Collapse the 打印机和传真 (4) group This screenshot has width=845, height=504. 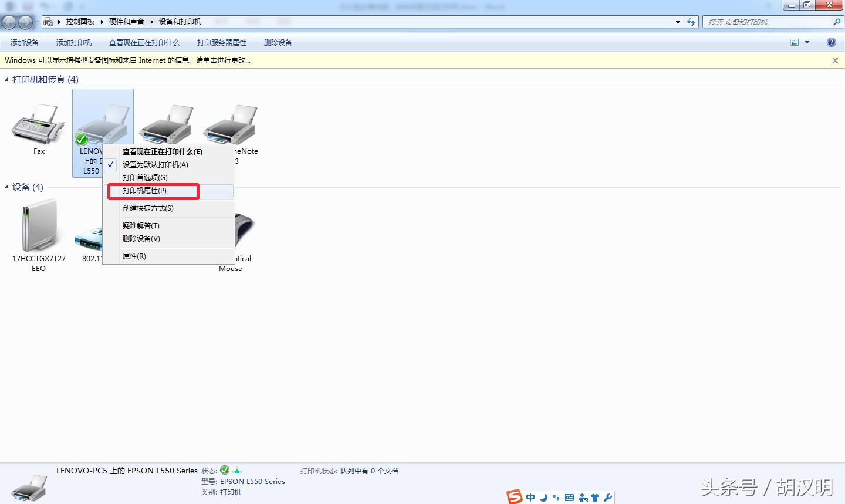pyautogui.click(x=7, y=80)
